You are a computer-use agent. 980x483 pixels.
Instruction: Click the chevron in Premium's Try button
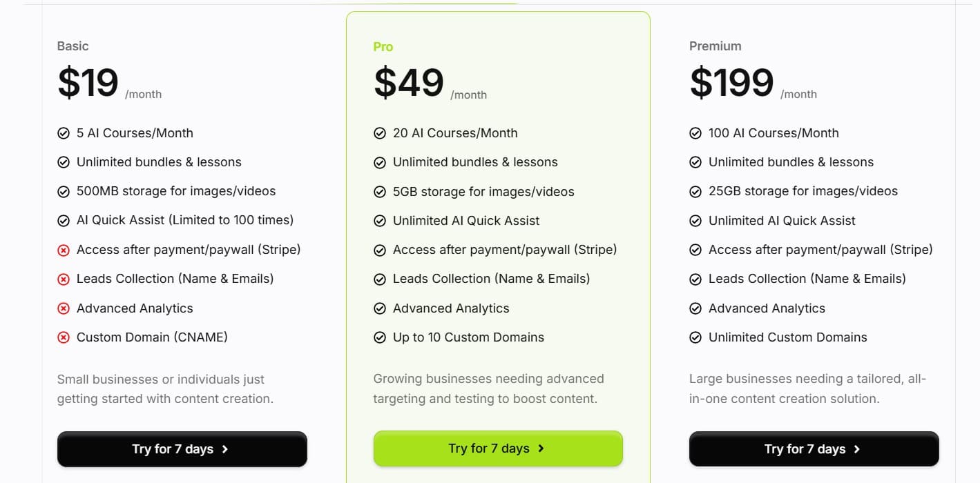pyautogui.click(x=858, y=449)
